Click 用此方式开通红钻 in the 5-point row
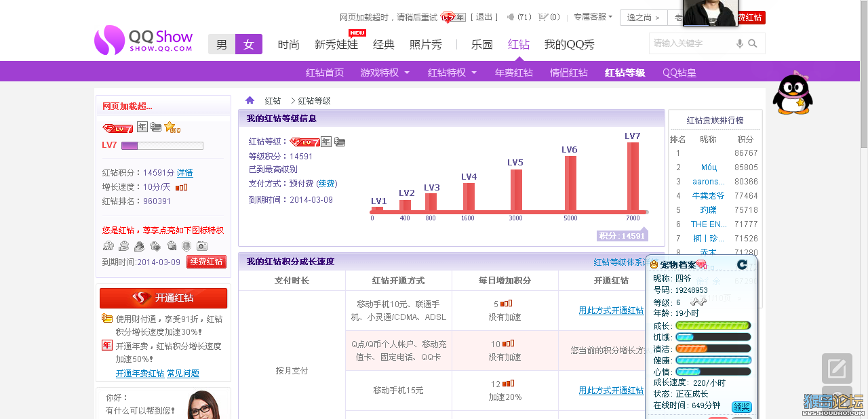The width and height of the screenshot is (868, 419). (x=611, y=311)
